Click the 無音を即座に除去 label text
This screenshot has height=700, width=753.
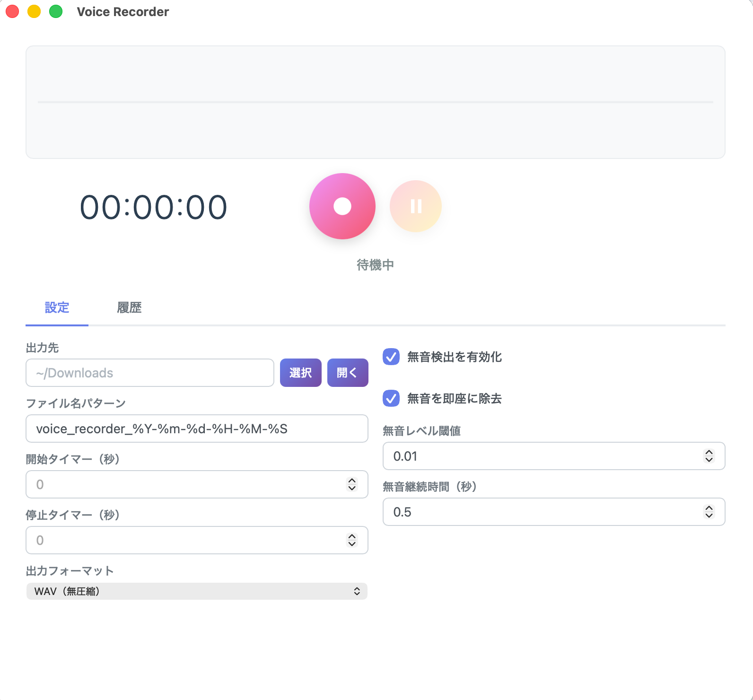point(455,399)
